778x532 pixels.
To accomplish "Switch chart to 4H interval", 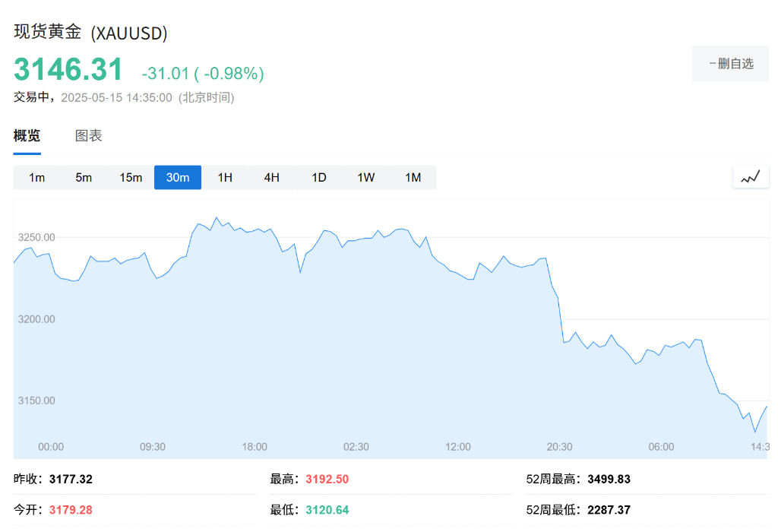I will coord(272,177).
